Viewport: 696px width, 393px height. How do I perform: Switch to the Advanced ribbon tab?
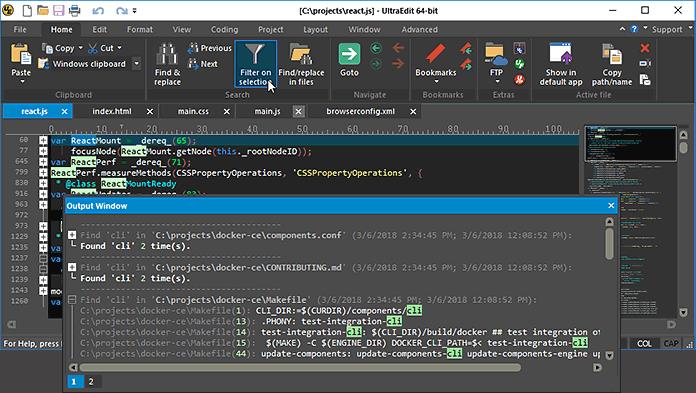pos(419,29)
